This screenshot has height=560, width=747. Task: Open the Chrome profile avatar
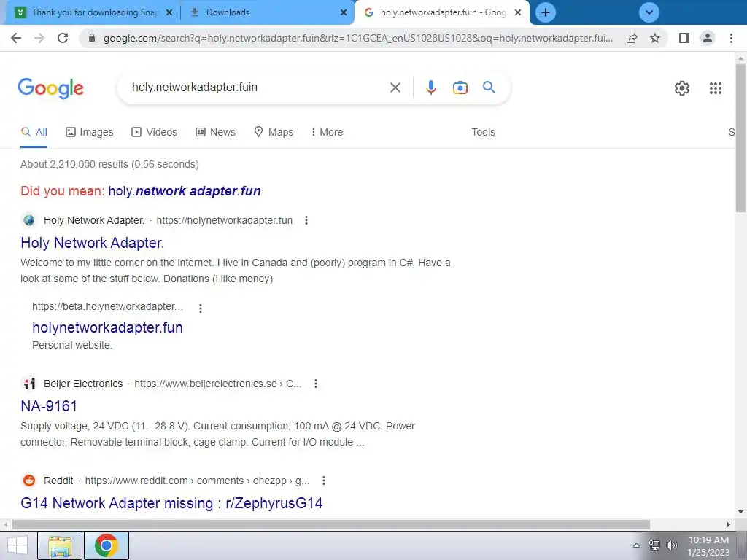point(708,38)
